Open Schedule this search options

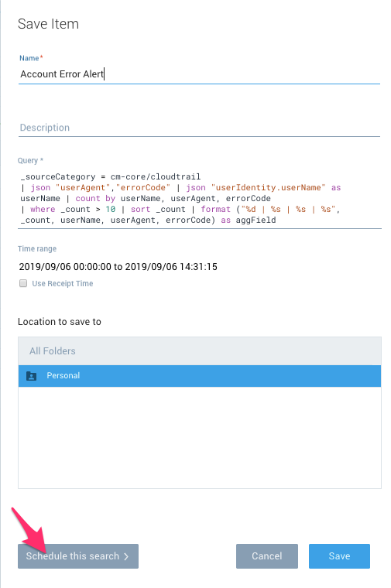(x=78, y=556)
